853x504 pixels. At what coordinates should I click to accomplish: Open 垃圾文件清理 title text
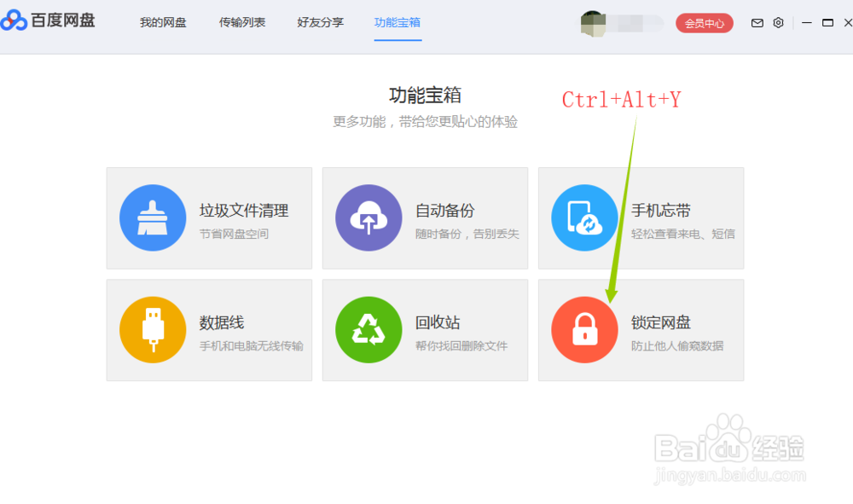click(244, 211)
